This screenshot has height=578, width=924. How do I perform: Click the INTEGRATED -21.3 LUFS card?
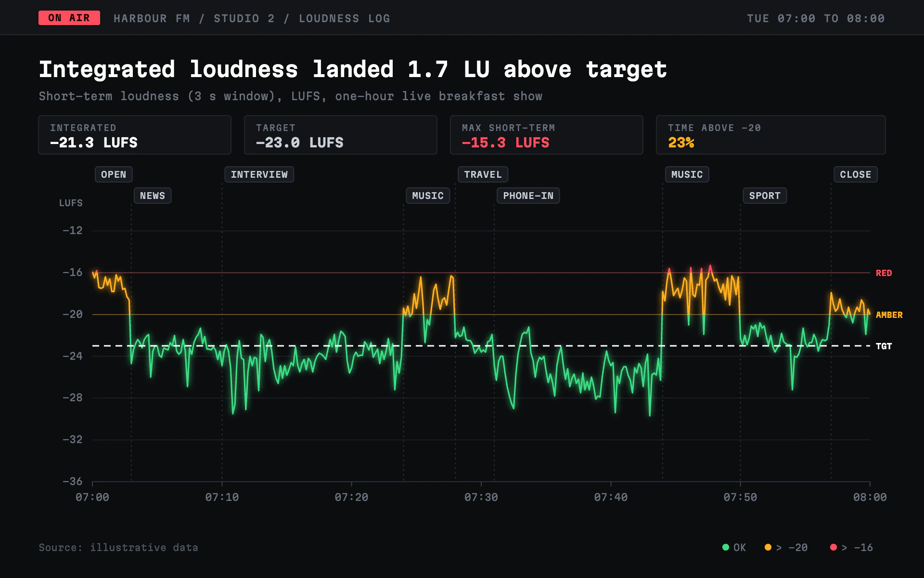(135, 135)
